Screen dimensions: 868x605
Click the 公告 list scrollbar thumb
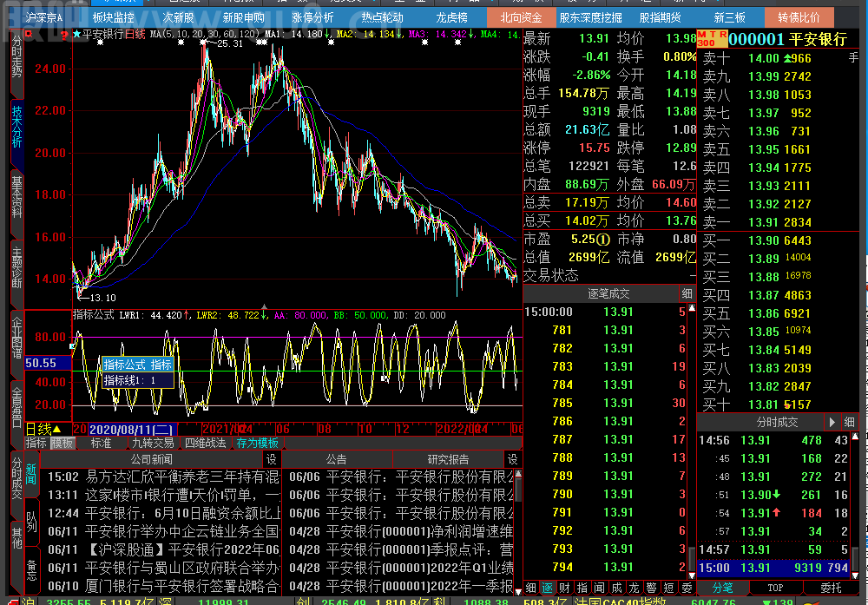pyautogui.click(x=518, y=490)
